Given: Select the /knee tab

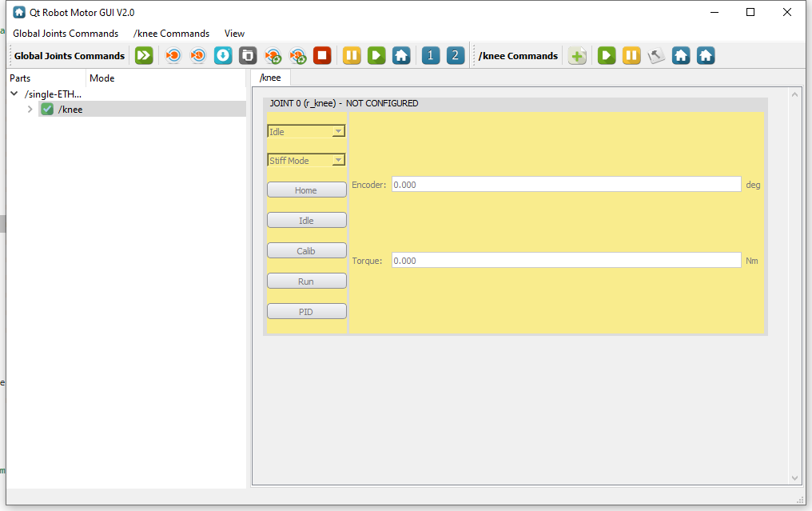Looking at the screenshot, I should point(270,78).
